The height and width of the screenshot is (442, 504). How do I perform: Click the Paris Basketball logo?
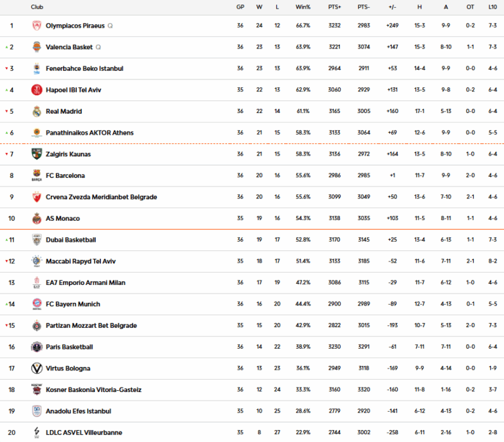click(x=37, y=347)
